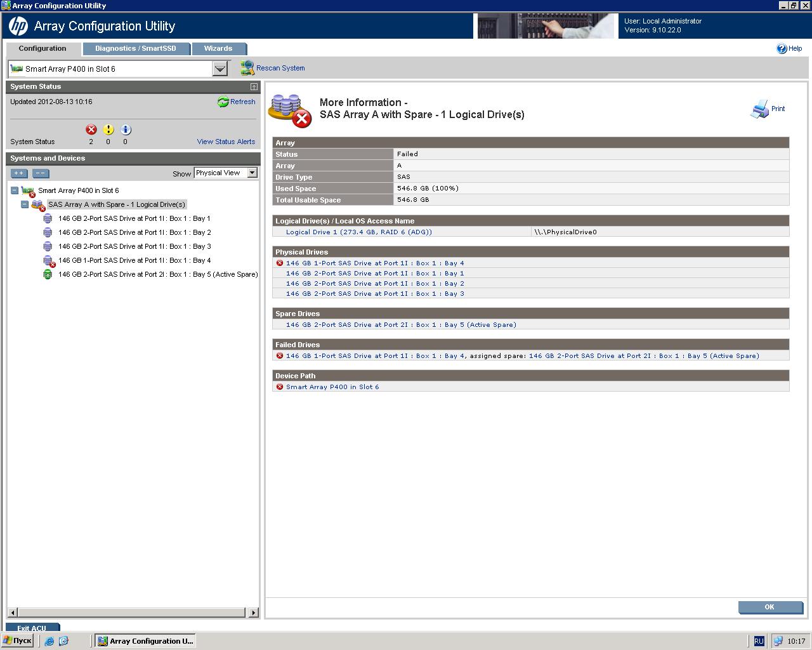Open the Physical View show dropdown
The width and height of the screenshot is (812, 650).
(252, 173)
